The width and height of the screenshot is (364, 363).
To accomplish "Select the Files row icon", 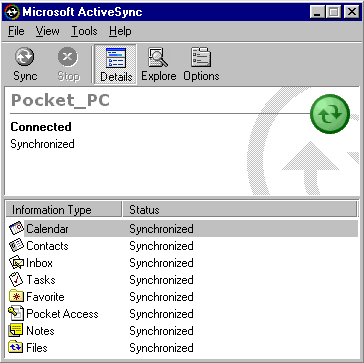I will tap(16, 348).
